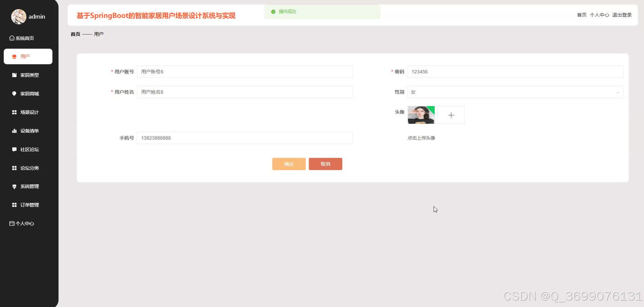Screen dimensions: 644x307
Task: Click the grid icon beside 订单管理
Action: coord(14,205)
